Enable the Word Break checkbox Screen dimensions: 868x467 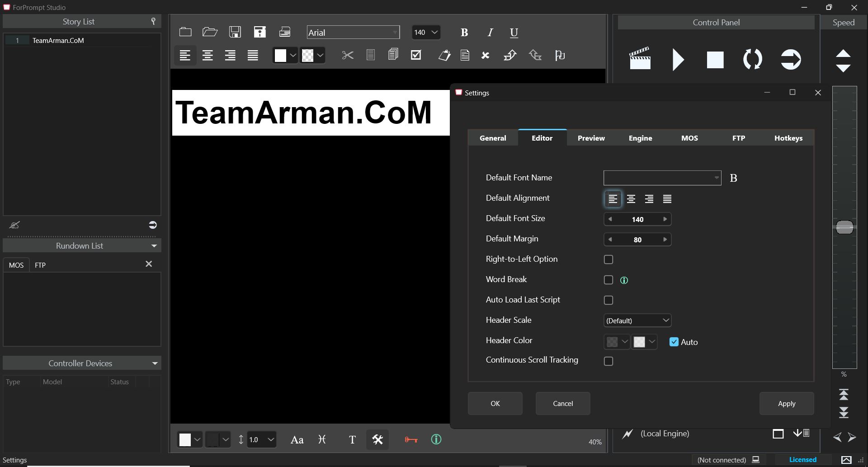coord(609,280)
